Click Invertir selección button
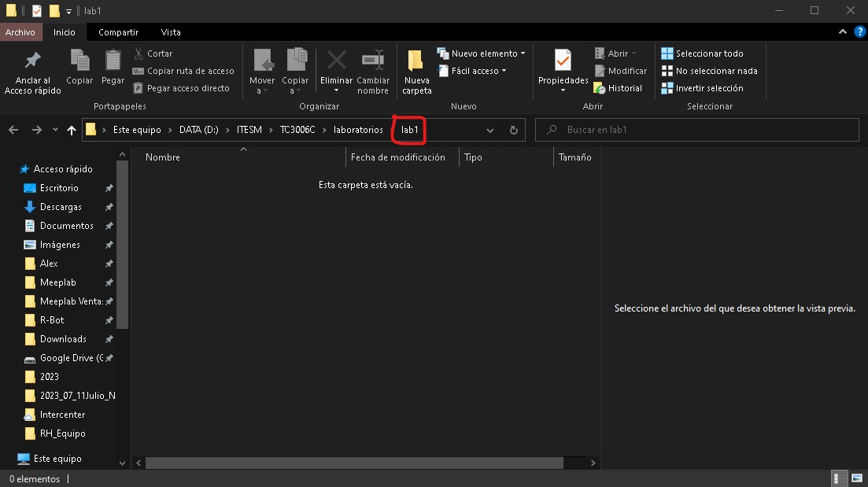Viewport: 868px width, 487px height. [x=702, y=88]
